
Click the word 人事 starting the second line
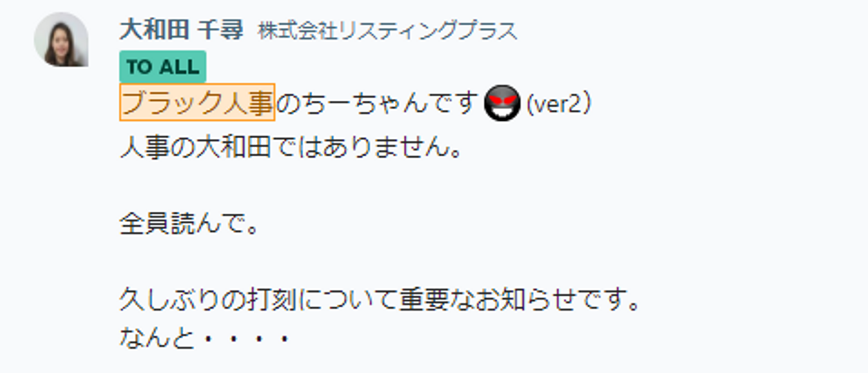(144, 147)
